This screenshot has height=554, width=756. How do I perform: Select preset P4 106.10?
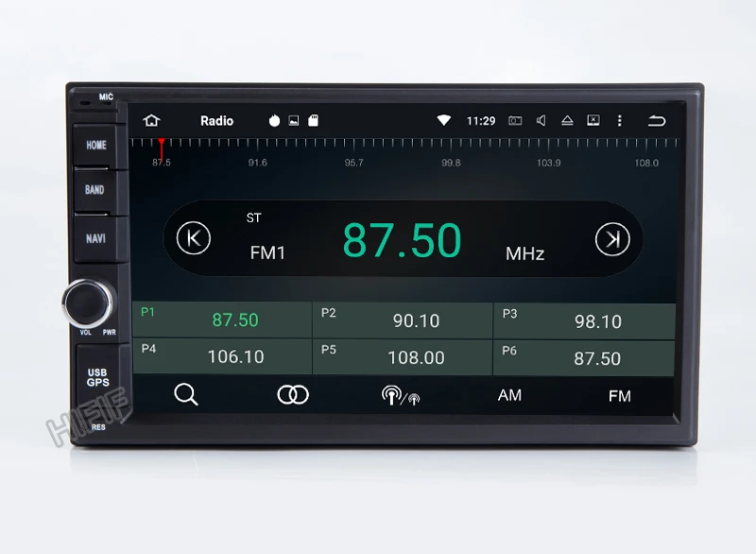[222, 356]
